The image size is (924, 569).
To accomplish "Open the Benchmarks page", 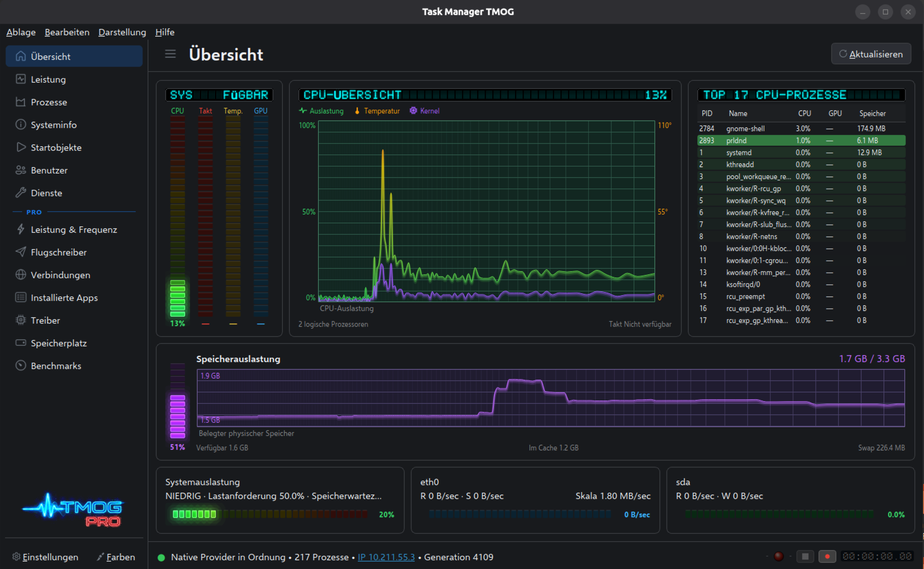I will pos(74,366).
